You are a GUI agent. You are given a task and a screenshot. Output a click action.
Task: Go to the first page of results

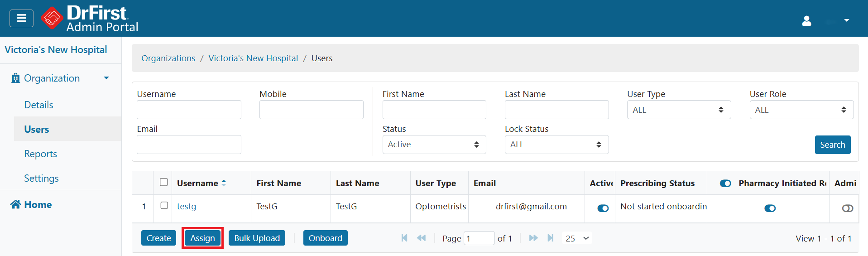tap(404, 238)
